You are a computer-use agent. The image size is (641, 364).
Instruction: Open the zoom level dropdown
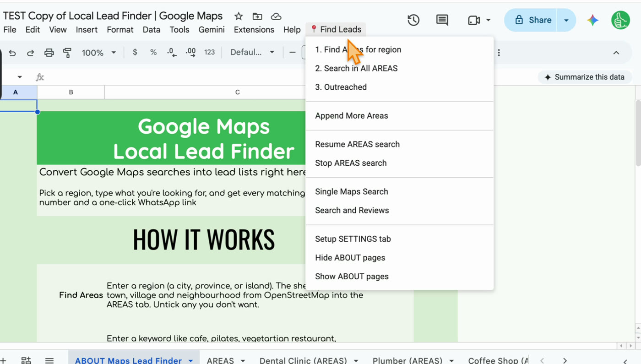(98, 53)
